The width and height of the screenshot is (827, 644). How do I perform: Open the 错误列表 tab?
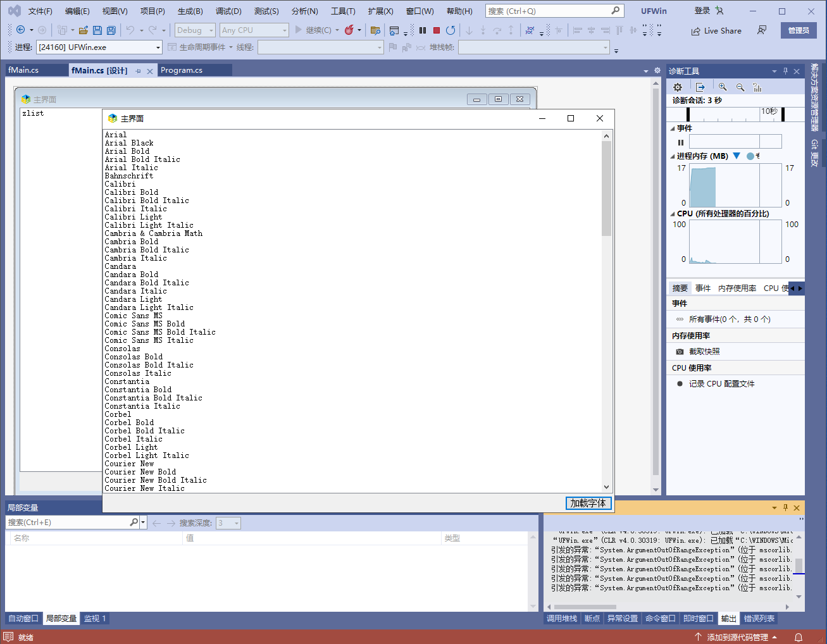coord(759,619)
